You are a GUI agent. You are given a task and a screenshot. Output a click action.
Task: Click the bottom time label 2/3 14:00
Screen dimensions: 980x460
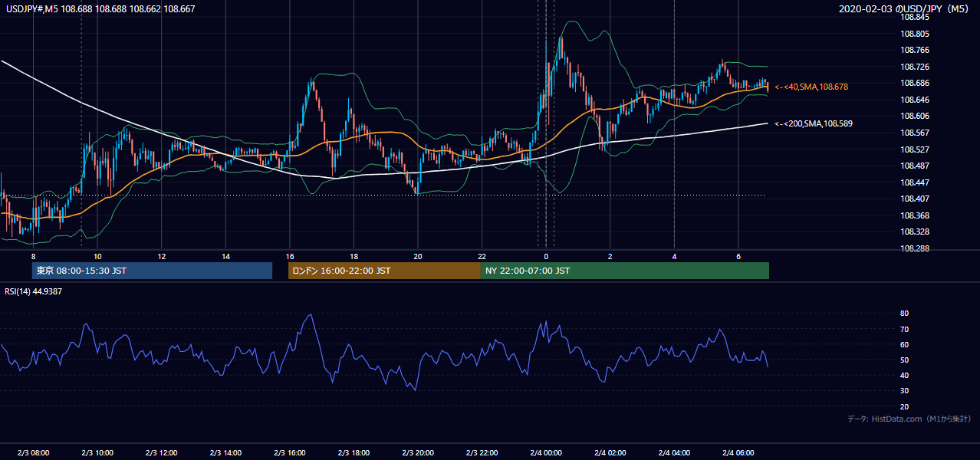pos(225,453)
